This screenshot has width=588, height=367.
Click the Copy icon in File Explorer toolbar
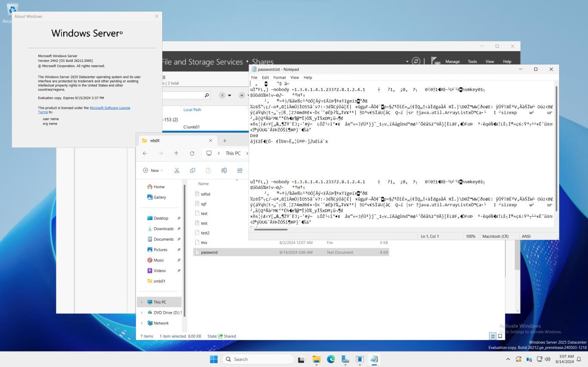click(193, 171)
